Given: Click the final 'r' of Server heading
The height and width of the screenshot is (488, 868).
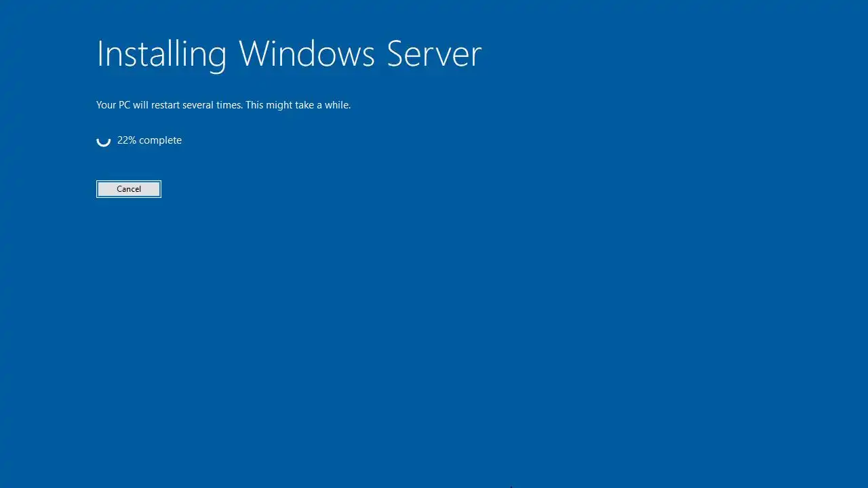Looking at the screenshot, I should pyautogui.click(x=475, y=57).
